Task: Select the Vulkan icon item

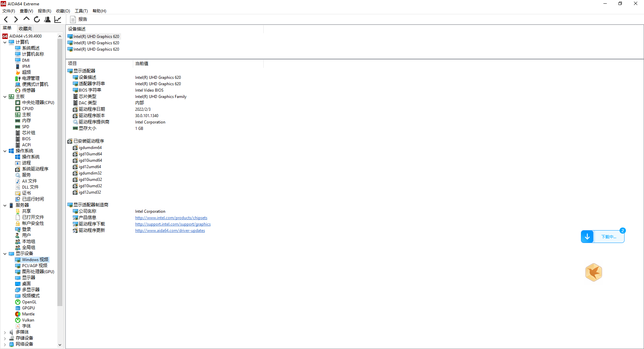Action: tap(24, 320)
